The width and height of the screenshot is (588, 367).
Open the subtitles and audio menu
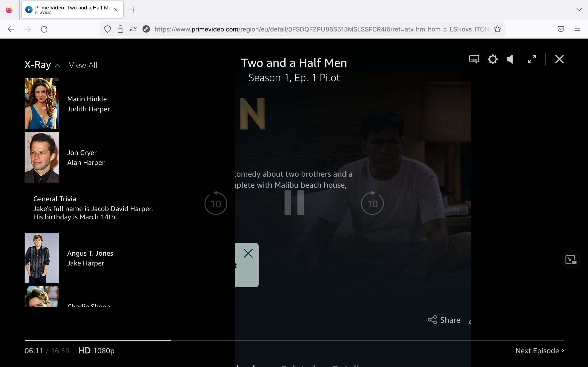tap(474, 59)
